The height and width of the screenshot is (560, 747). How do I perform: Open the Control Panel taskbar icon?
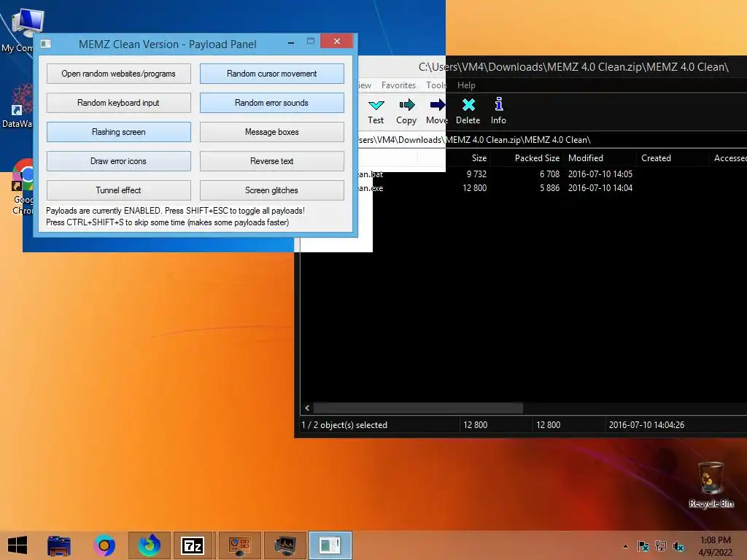(239, 545)
